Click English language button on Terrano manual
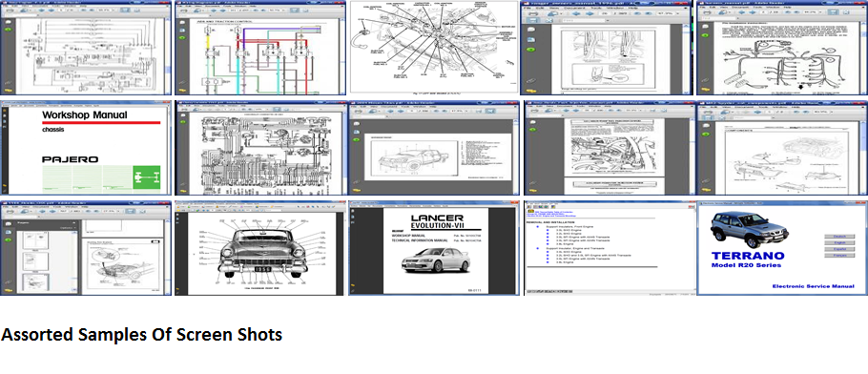 tap(839, 242)
